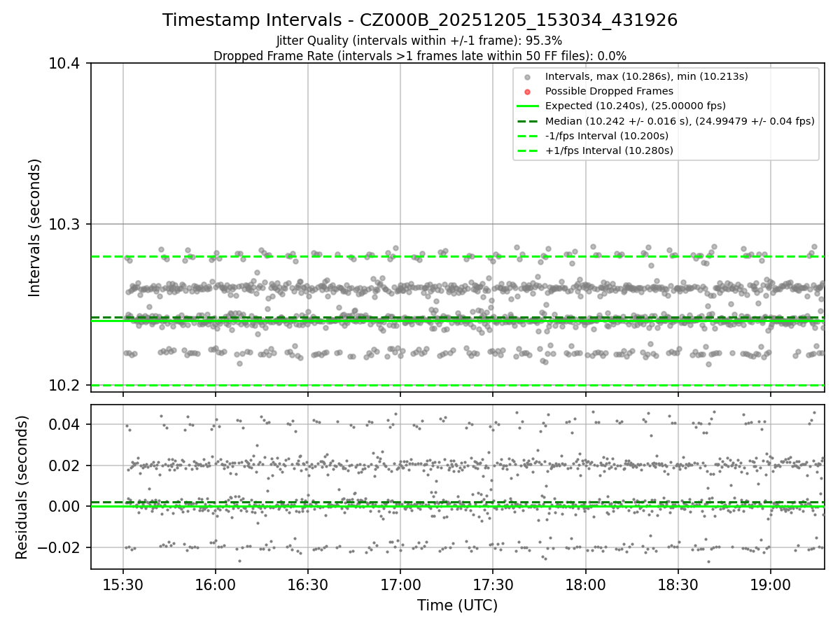Click the 15:30 time tick label
The width and height of the screenshot is (840, 630).
(123, 584)
